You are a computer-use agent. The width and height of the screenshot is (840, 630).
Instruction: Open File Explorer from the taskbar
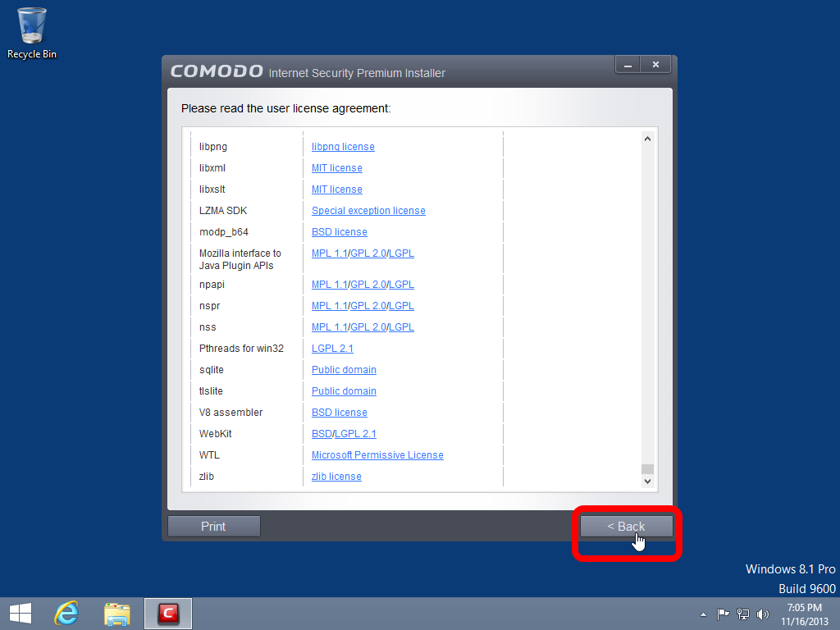tap(116, 614)
